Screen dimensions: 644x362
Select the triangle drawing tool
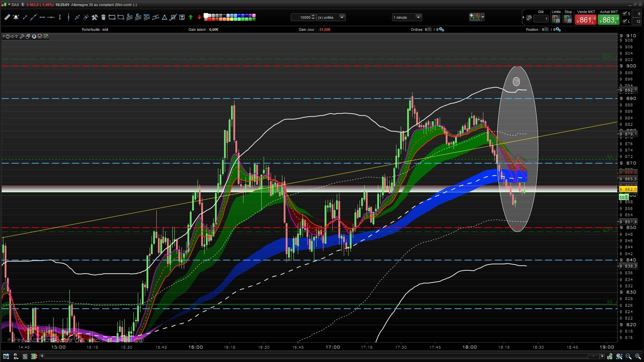point(164,17)
